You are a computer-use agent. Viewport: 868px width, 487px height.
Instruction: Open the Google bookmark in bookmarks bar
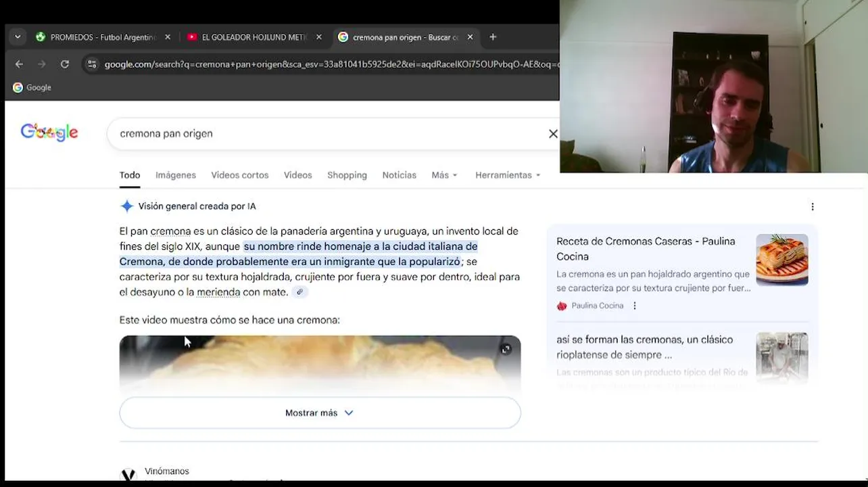[x=32, y=87]
